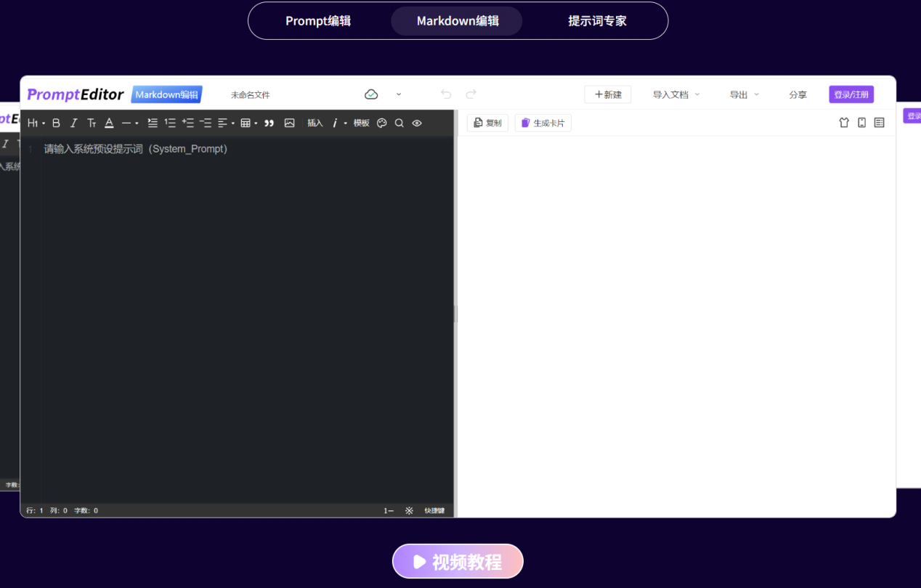
Task: Open the text alignment dropdown
Action: [226, 123]
